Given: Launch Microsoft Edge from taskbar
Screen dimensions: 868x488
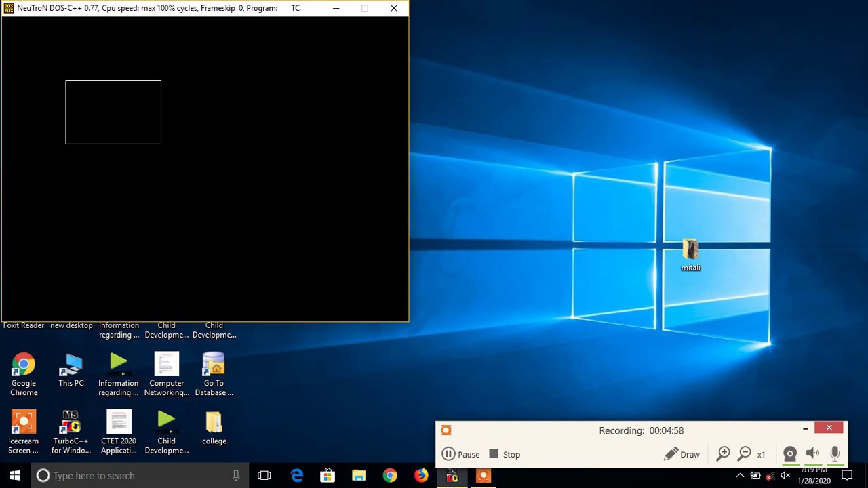Looking at the screenshot, I should pyautogui.click(x=297, y=476).
